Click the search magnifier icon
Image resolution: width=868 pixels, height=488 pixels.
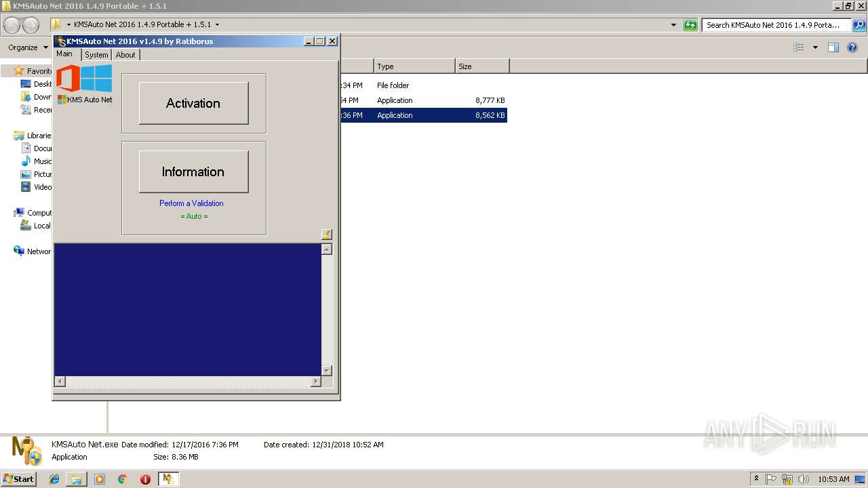click(x=859, y=25)
